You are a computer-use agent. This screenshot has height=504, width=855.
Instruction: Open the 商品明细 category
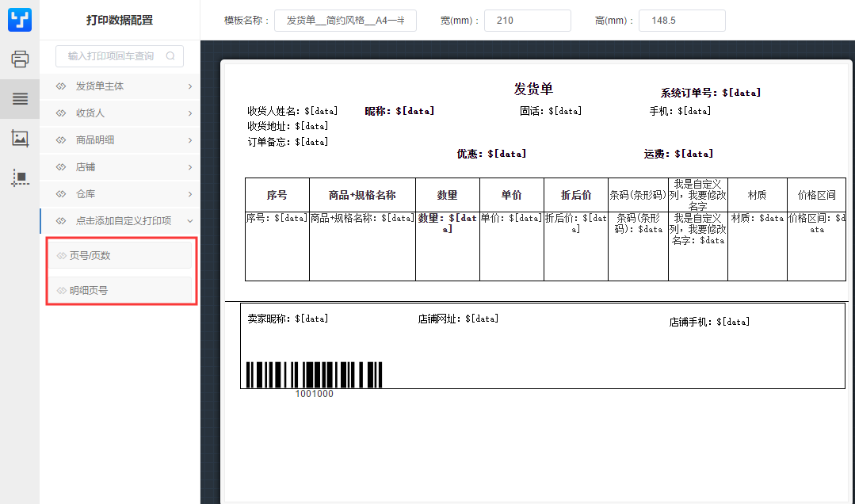(120, 140)
